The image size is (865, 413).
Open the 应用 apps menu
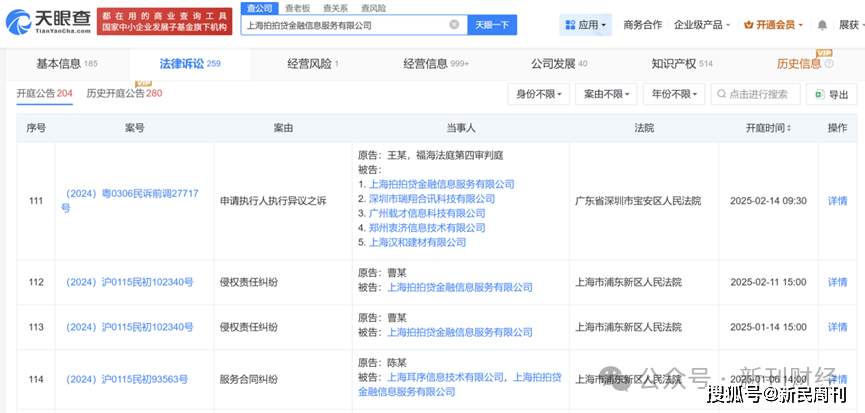coord(584,25)
